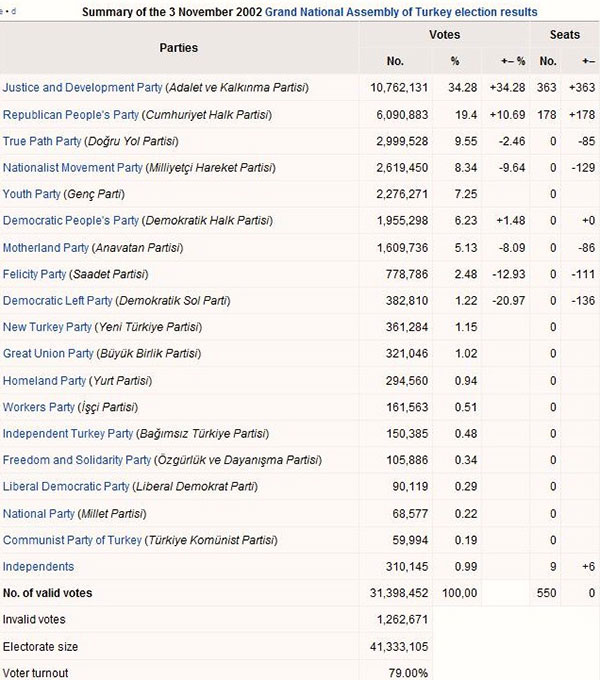Select the Votes column header

(444, 35)
